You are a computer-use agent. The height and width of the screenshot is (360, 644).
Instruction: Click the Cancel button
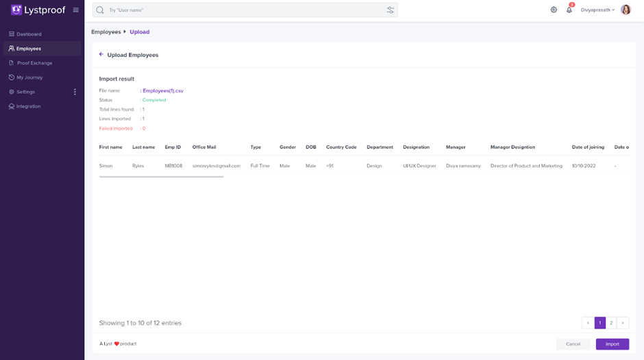pyautogui.click(x=573, y=344)
